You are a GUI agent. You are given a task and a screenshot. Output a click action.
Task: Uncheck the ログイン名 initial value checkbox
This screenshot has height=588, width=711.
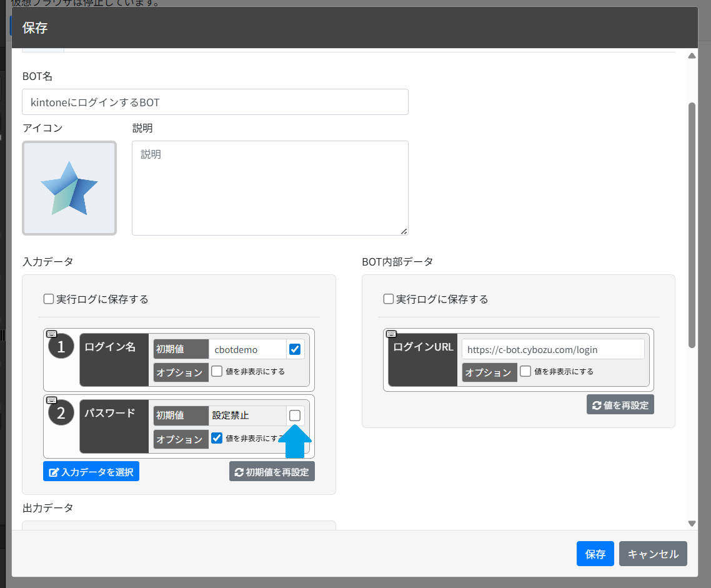[x=295, y=349]
